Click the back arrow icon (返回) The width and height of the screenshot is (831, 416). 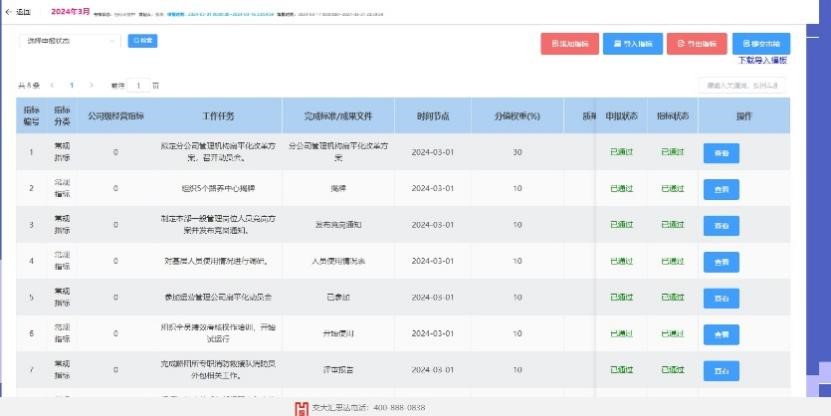pyautogui.click(x=8, y=11)
